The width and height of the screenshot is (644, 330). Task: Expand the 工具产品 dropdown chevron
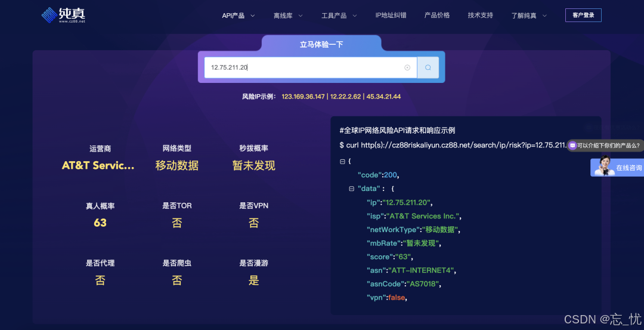(x=354, y=16)
